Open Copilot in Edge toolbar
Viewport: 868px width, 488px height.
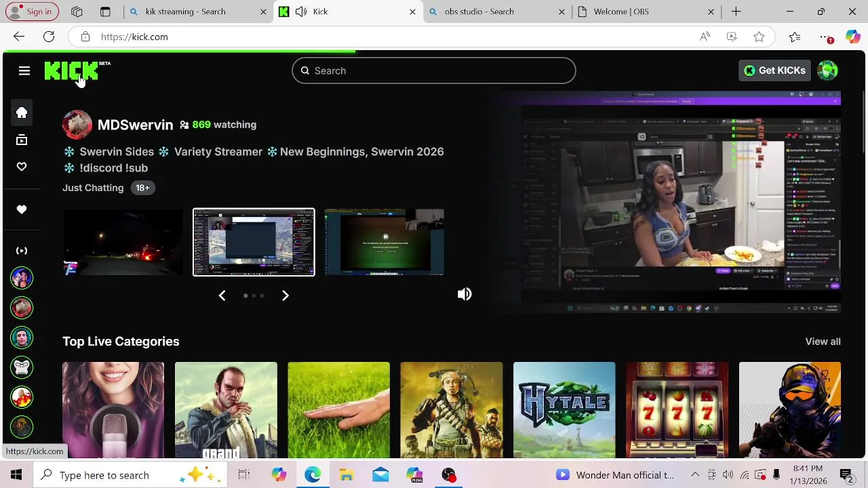click(853, 37)
